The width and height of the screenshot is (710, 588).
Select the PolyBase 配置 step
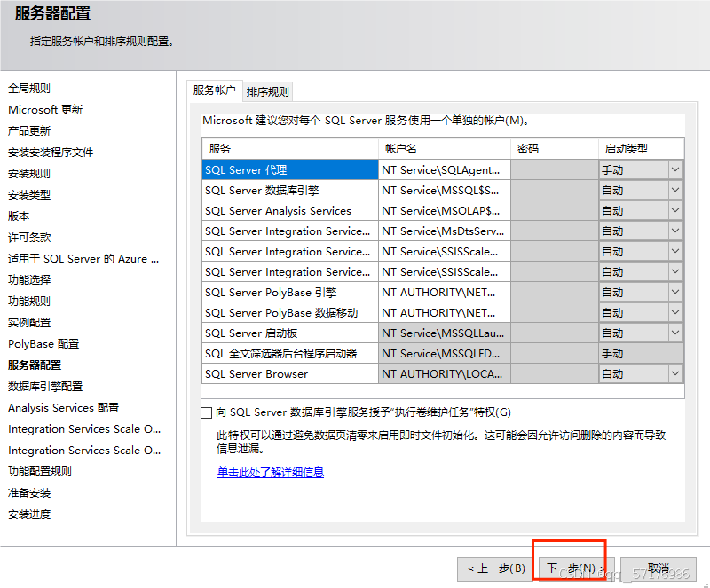point(43,343)
